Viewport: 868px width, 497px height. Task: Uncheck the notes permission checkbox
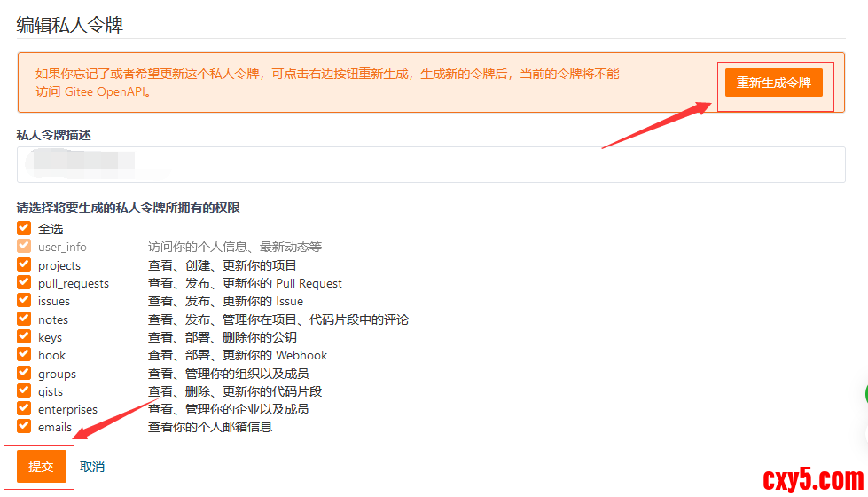(24, 319)
